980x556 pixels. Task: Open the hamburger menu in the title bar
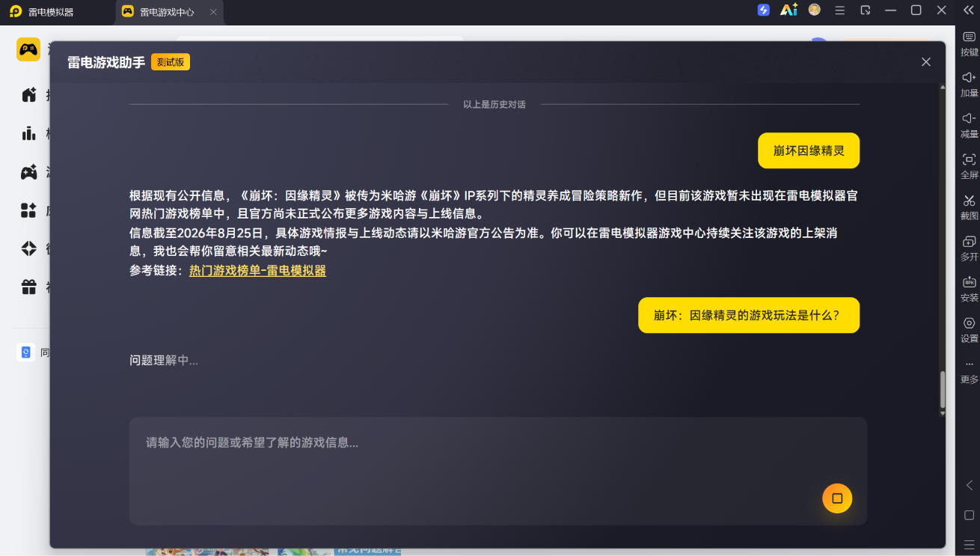point(840,10)
